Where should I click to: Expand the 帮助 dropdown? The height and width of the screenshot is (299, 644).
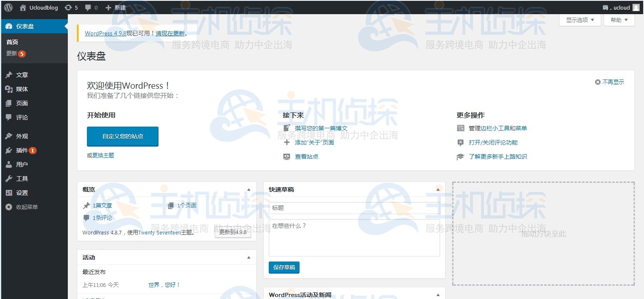(619, 19)
